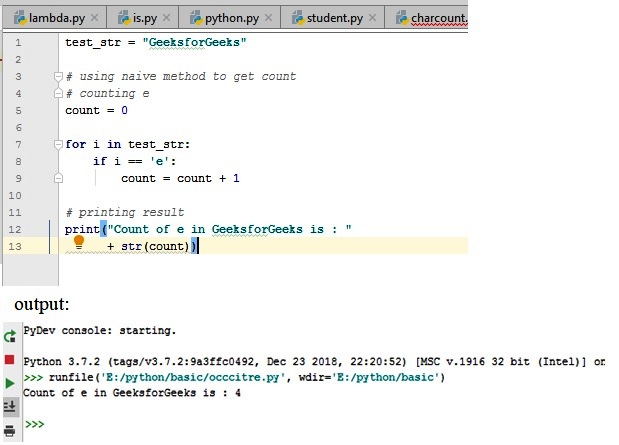This screenshot has width=619, height=445.
Task: Click the charcount file icon
Action: 402,18
